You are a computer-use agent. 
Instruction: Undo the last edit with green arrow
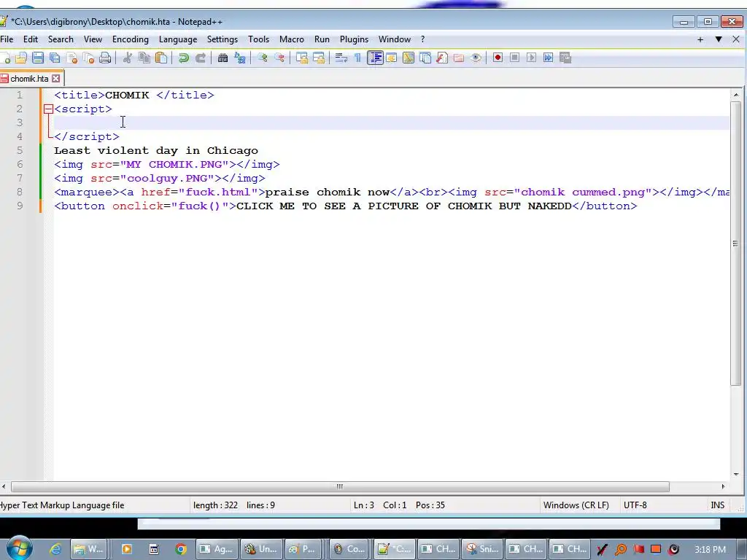[x=183, y=58]
